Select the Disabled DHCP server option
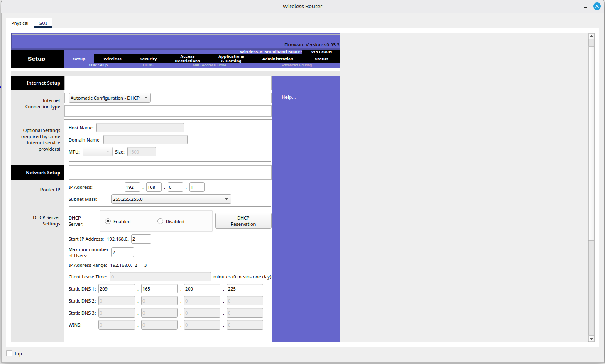605x364 pixels. coord(160,222)
